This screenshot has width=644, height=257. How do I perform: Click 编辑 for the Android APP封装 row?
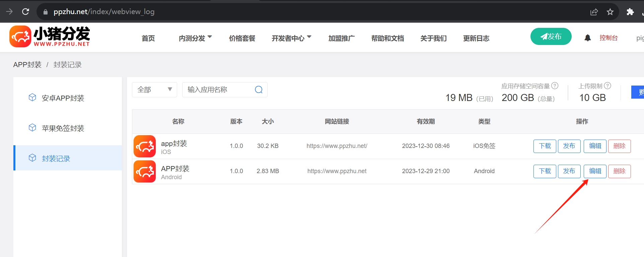pos(595,171)
